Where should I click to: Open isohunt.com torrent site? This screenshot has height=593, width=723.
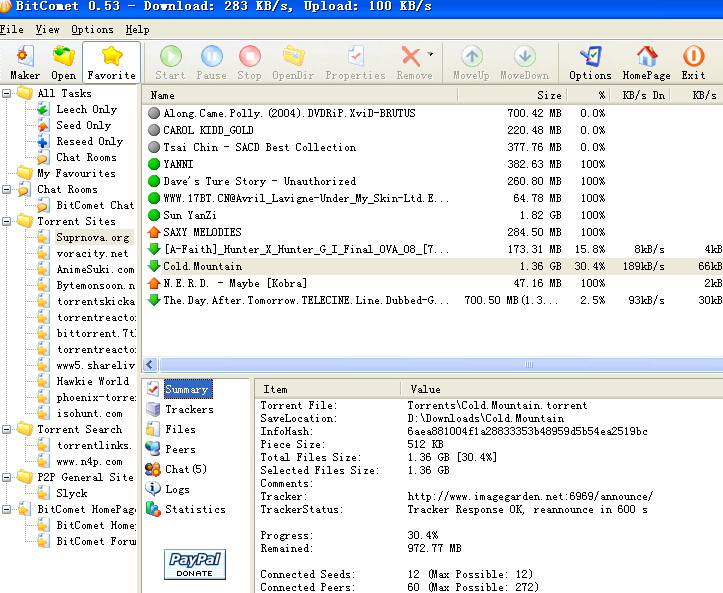coord(89,413)
